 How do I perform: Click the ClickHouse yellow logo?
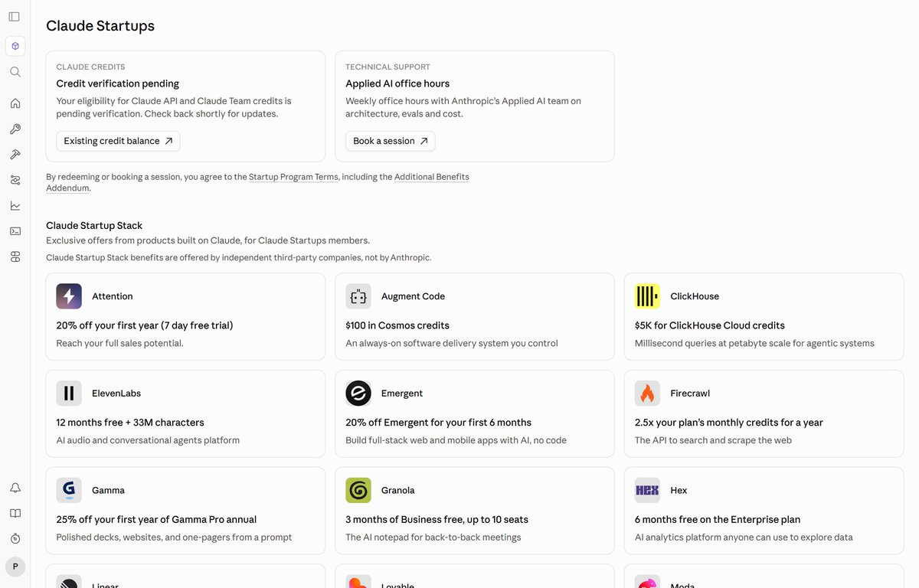click(647, 296)
